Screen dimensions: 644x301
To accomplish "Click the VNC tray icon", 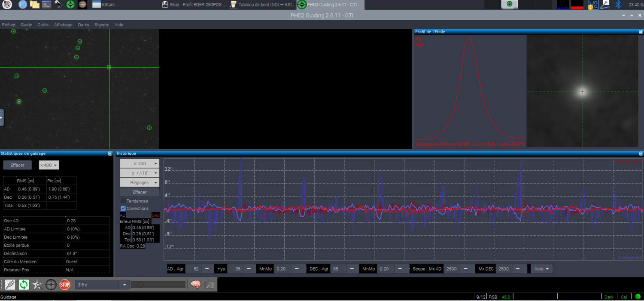I will point(593,4).
